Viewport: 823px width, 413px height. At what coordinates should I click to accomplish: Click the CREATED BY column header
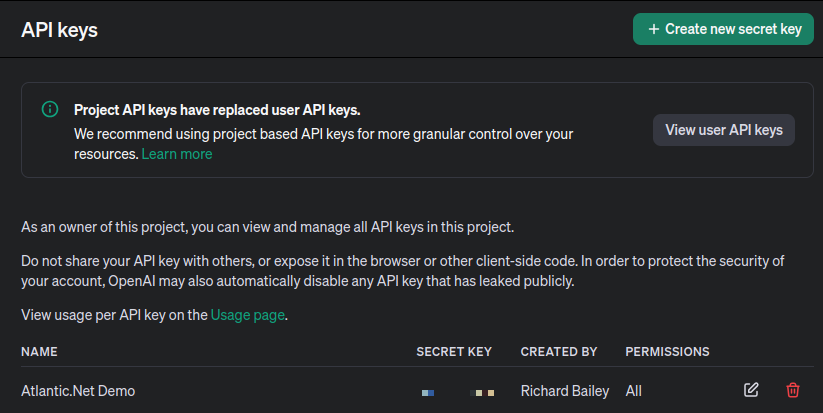click(558, 352)
